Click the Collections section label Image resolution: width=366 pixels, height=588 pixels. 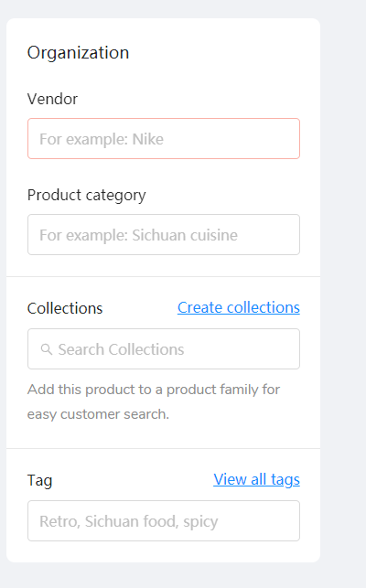point(65,308)
